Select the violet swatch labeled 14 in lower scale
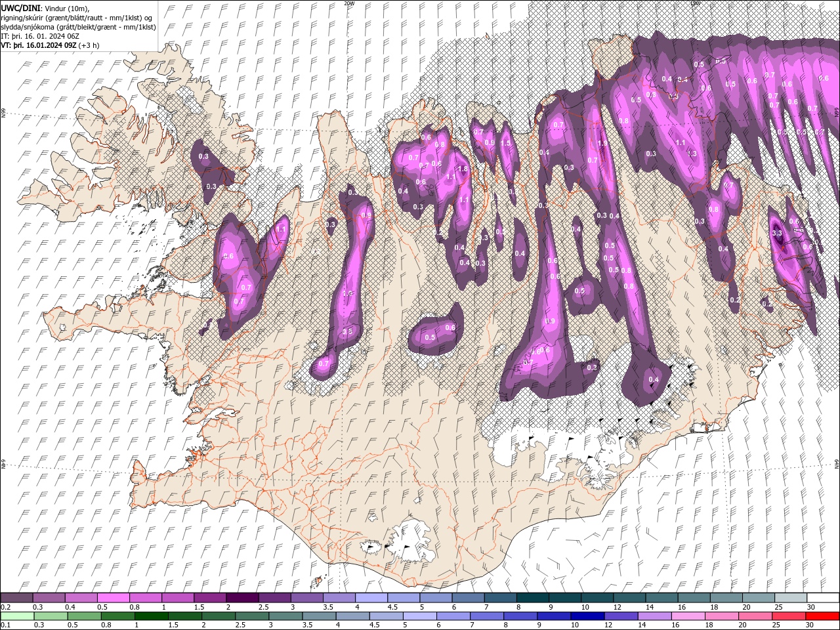This screenshot has height=630, width=840. point(655,616)
